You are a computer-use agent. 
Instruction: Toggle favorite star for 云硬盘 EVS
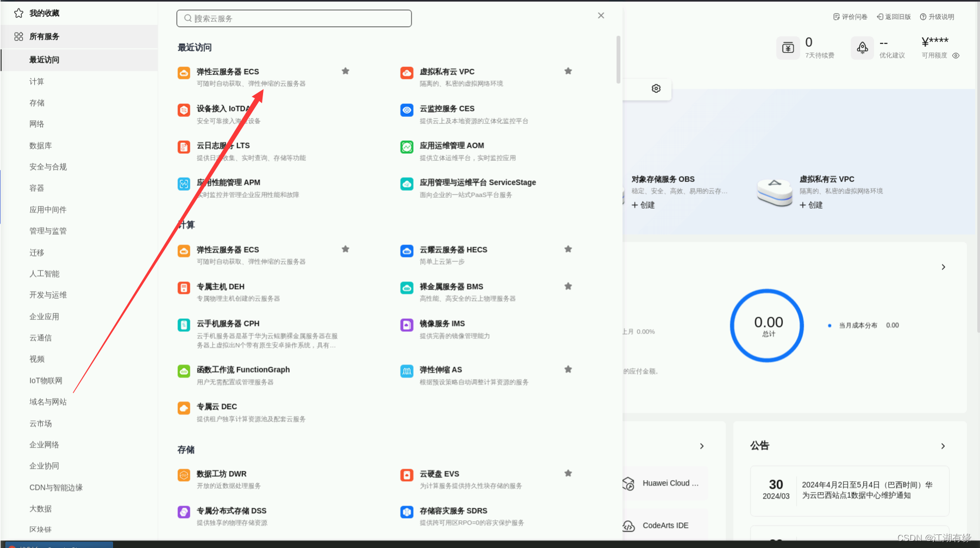click(x=568, y=474)
